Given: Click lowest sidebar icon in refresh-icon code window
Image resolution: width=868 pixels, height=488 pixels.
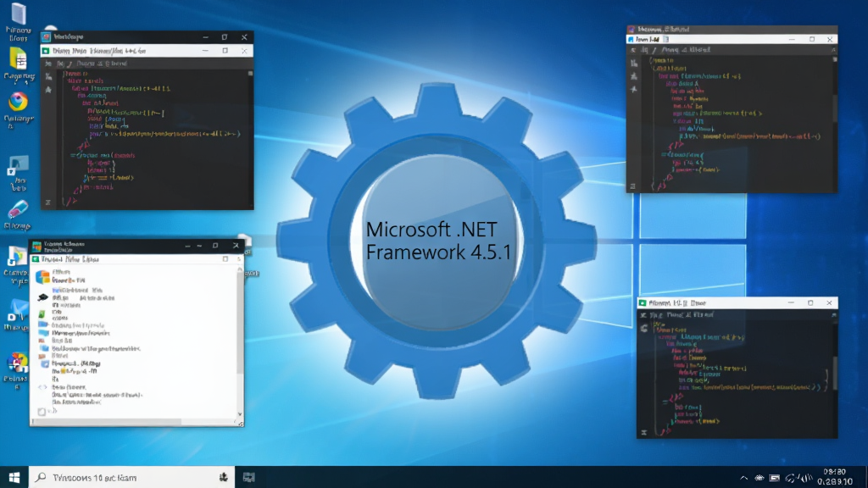Looking at the screenshot, I should [644, 433].
